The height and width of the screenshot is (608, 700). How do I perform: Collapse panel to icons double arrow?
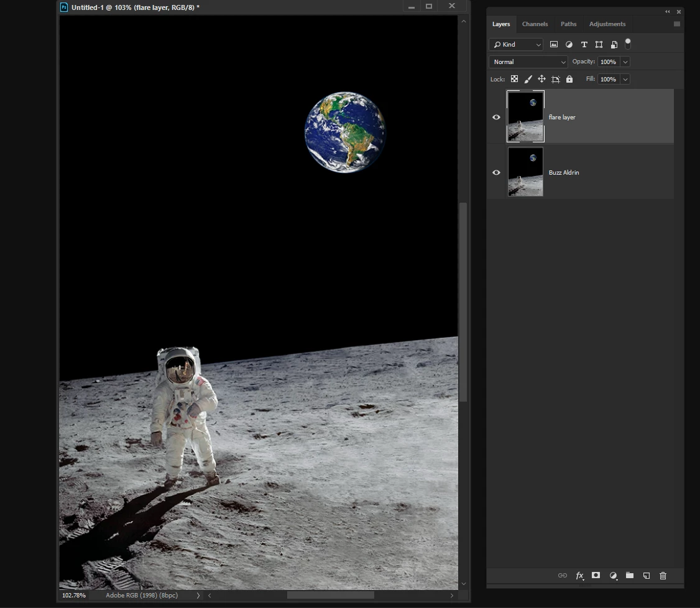668,12
